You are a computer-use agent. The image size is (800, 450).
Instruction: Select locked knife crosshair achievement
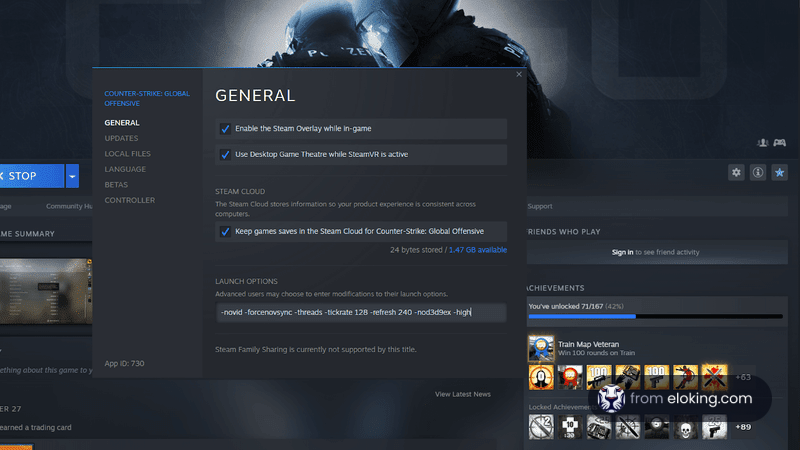pyautogui.click(x=628, y=427)
